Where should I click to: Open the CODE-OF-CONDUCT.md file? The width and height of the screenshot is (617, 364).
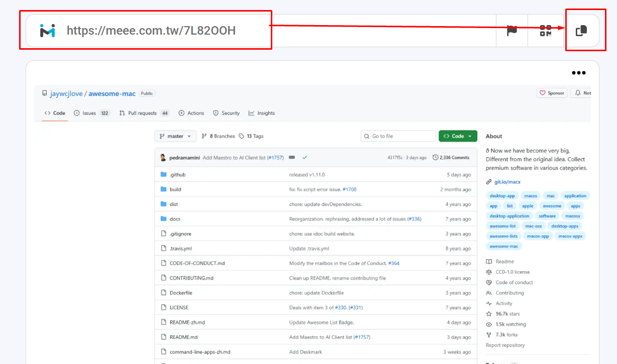(x=197, y=263)
